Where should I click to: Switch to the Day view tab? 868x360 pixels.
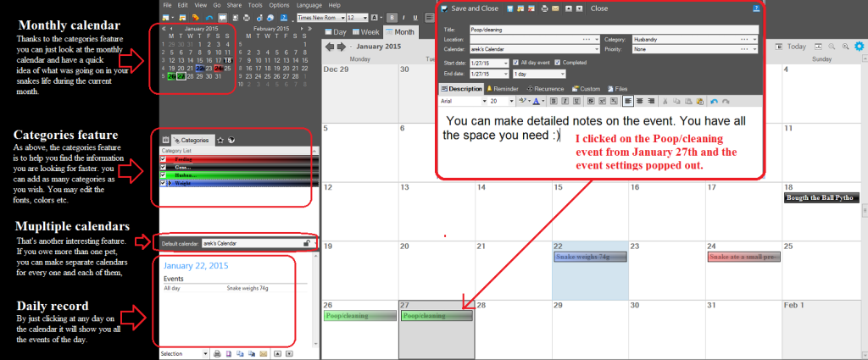coord(336,32)
